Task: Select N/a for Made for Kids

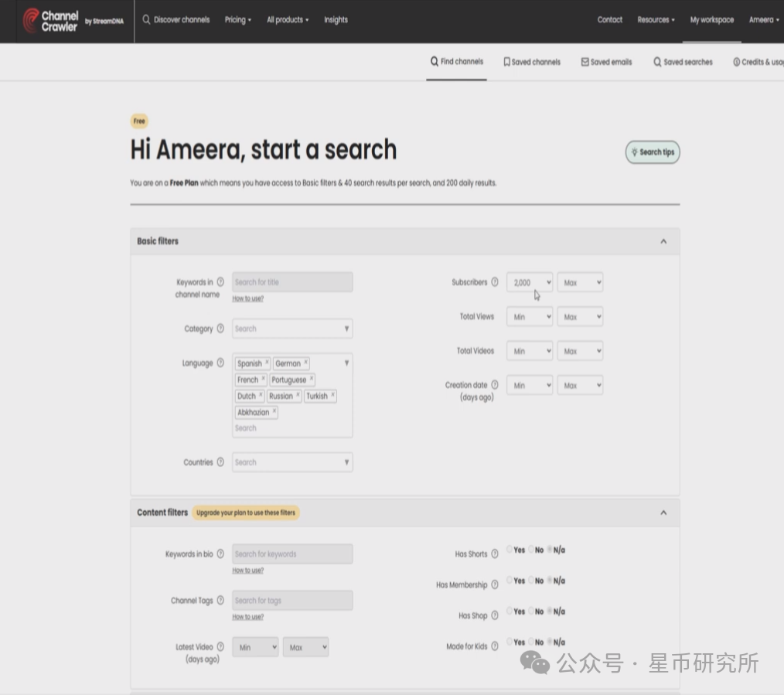Action: click(550, 642)
